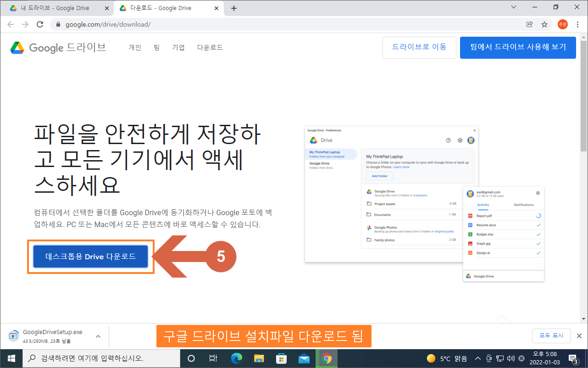Open the 팀 menu item
Screen dimensions: 588x368
click(x=157, y=47)
